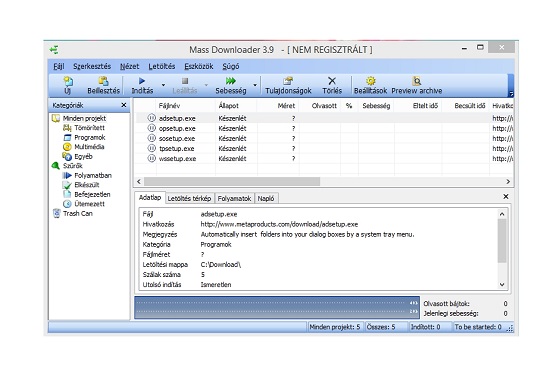Screen dimensions: 550x384
Task: Switch to the Letöltés térkép tab
Action: coord(189,198)
